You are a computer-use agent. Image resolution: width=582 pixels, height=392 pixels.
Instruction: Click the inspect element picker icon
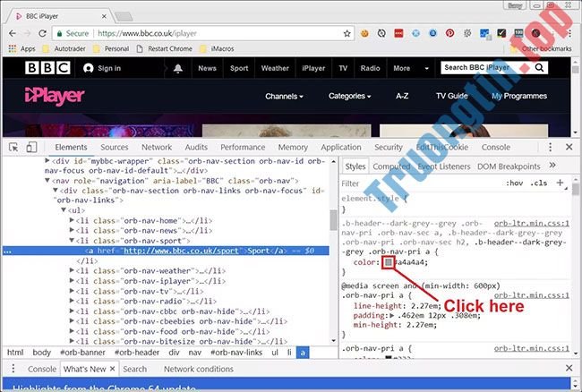(x=14, y=147)
